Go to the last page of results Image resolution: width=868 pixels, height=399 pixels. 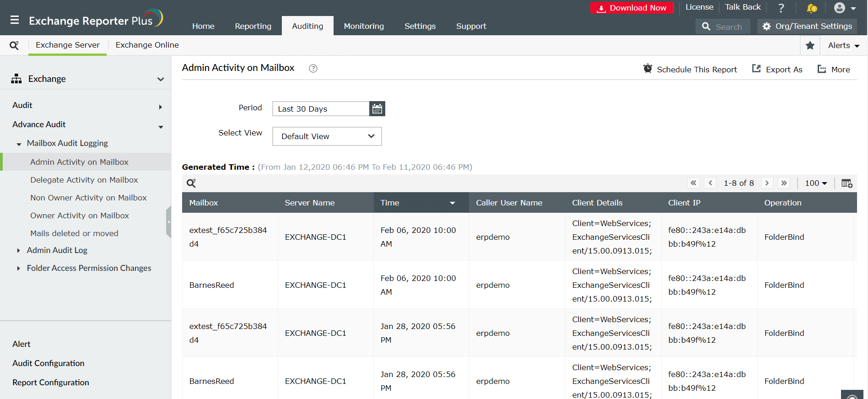point(784,183)
